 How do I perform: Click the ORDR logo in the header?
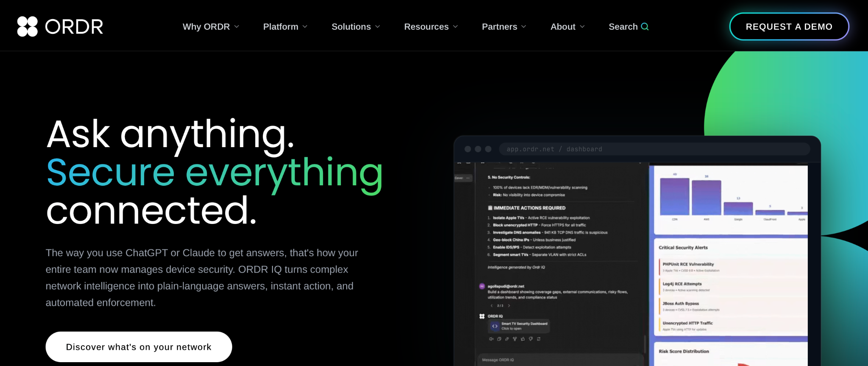coord(60,26)
